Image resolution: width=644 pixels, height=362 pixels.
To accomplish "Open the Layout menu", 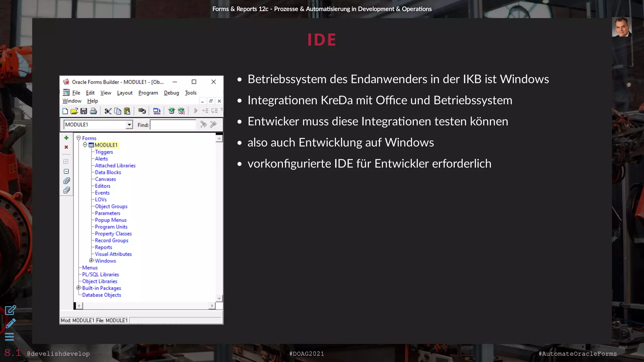I will coord(125,93).
